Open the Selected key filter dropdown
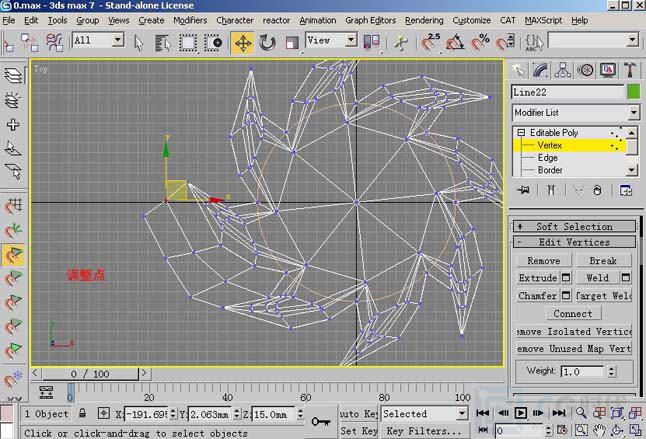Screen dimensions: 646x439 tap(462, 413)
